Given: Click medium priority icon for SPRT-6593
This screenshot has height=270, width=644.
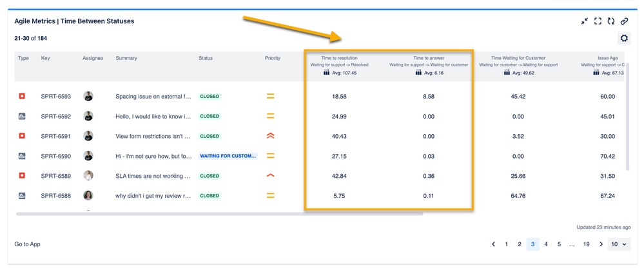Looking at the screenshot, I should pyautogui.click(x=270, y=97).
